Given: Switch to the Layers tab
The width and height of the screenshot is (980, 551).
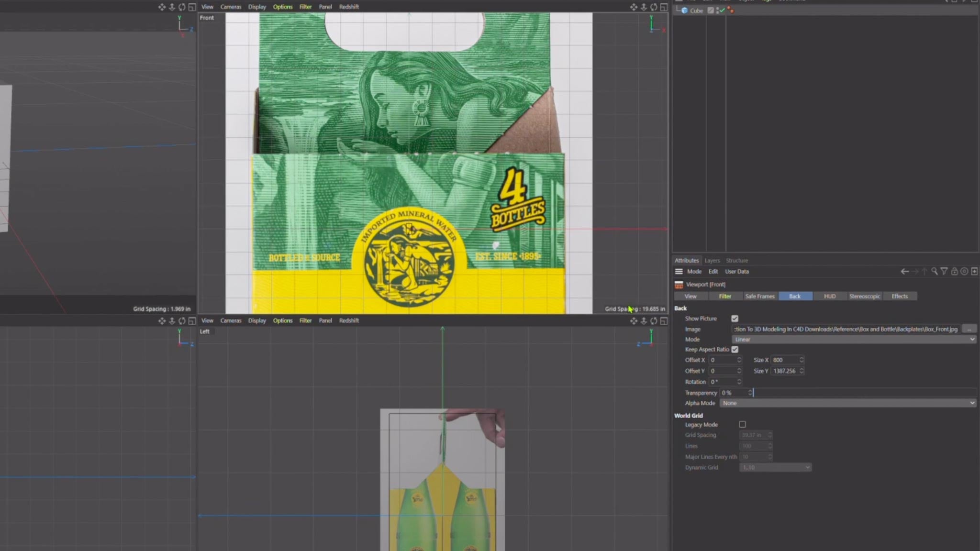Looking at the screenshot, I should (x=712, y=260).
